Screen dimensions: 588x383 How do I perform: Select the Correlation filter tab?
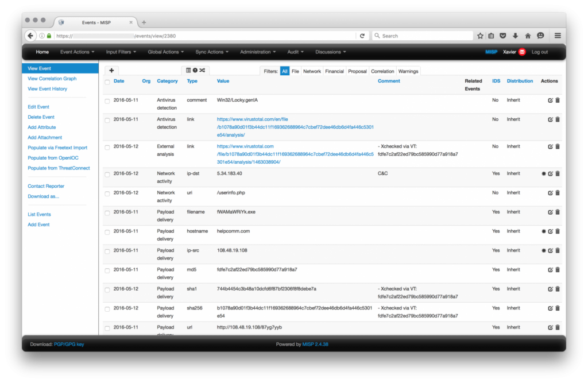(382, 71)
